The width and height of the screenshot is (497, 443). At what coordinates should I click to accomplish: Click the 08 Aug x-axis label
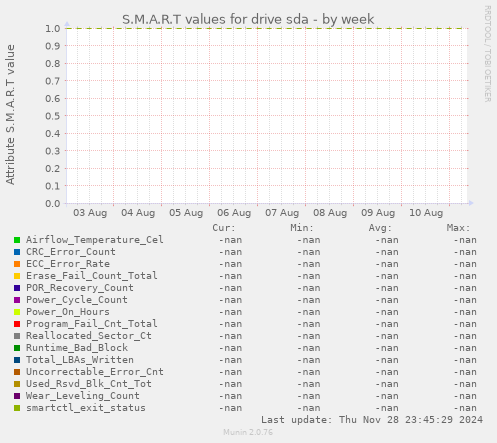pyautogui.click(x=330, y=213)
